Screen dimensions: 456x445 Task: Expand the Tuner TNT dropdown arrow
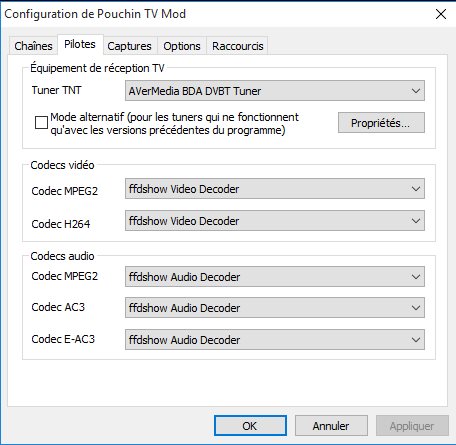click(x=416, y=91)
